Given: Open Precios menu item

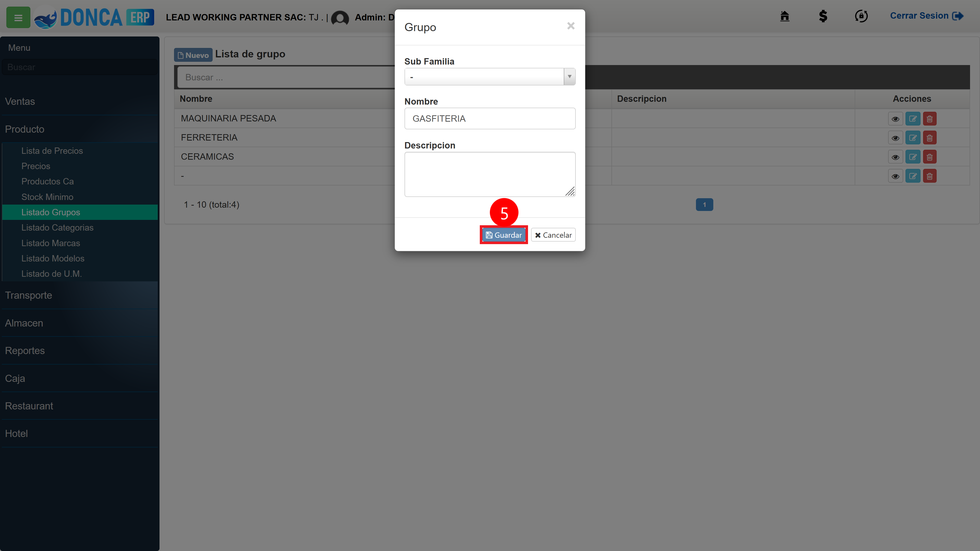Looking at the screenshot, I should pyautogui.click(x=80, y=166).
